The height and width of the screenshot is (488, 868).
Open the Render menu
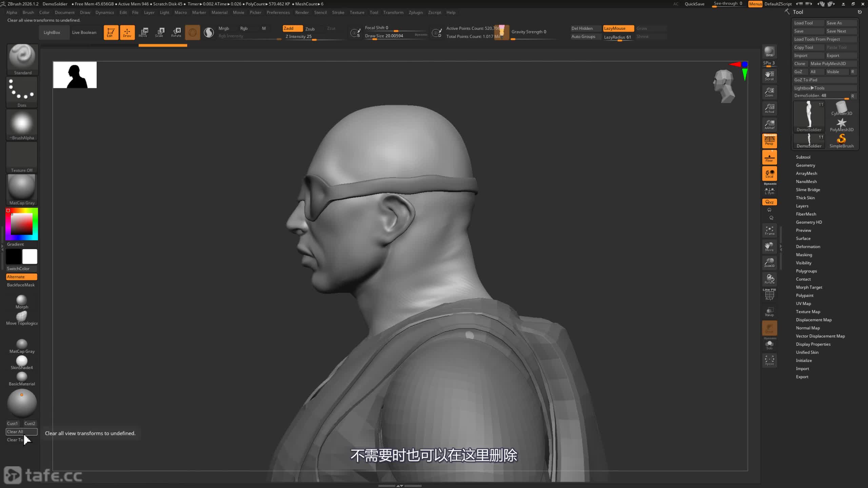pos(302,13)
